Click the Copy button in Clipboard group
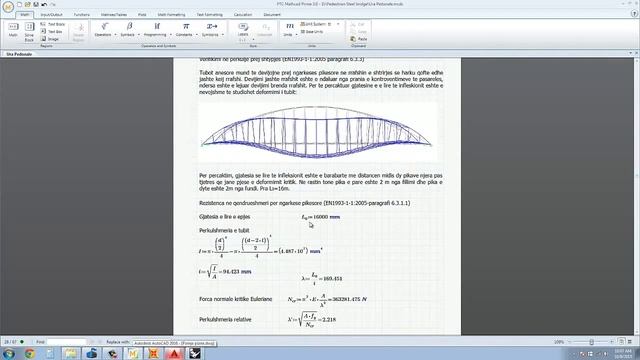 [359, 31]
